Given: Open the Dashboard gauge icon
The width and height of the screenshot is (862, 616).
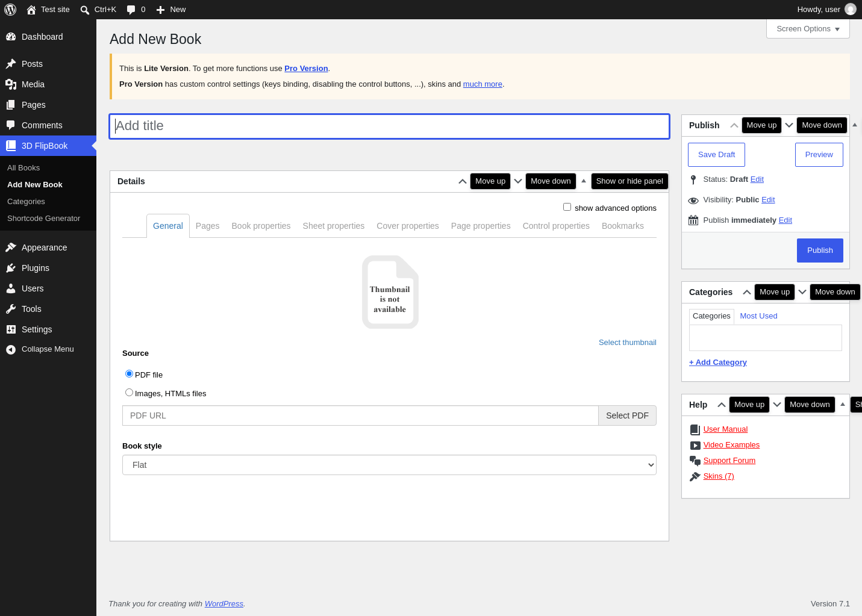Looking at the screenshot, I should click(x=11, y=37).
